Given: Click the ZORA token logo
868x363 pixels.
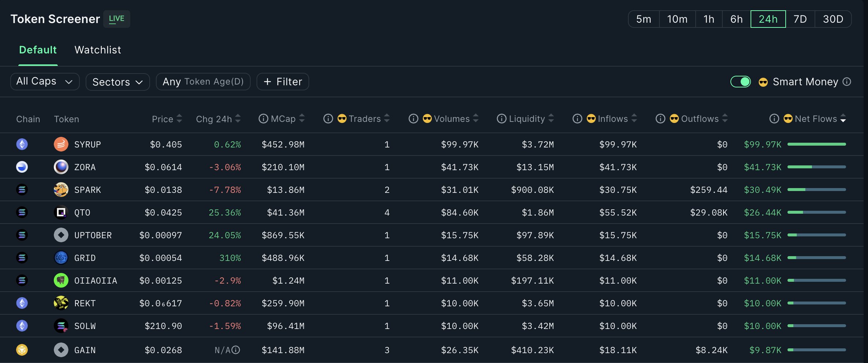Looking at the screenshot, I should (x=61, y=167).
